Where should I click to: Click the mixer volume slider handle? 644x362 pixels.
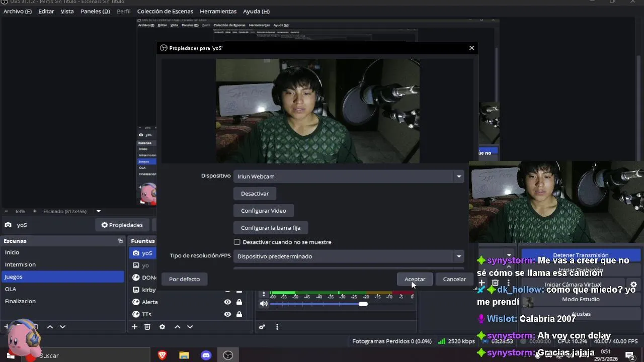(363, 304)
